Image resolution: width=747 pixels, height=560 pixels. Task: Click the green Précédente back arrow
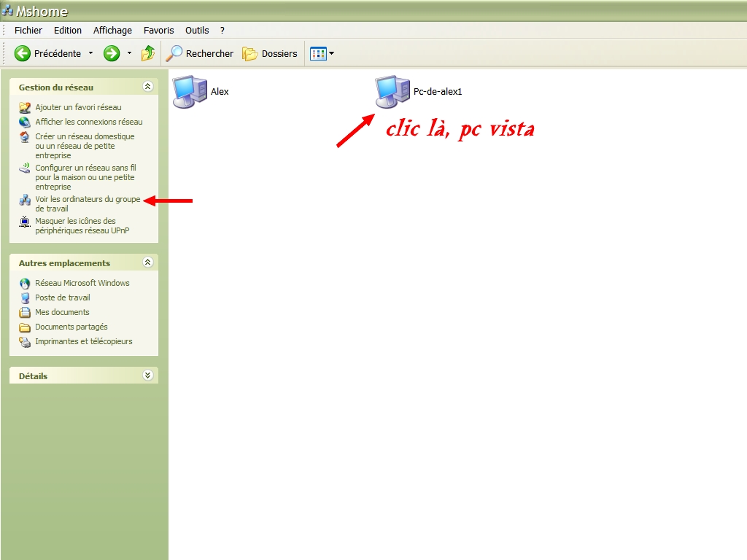tap(23, 53)
